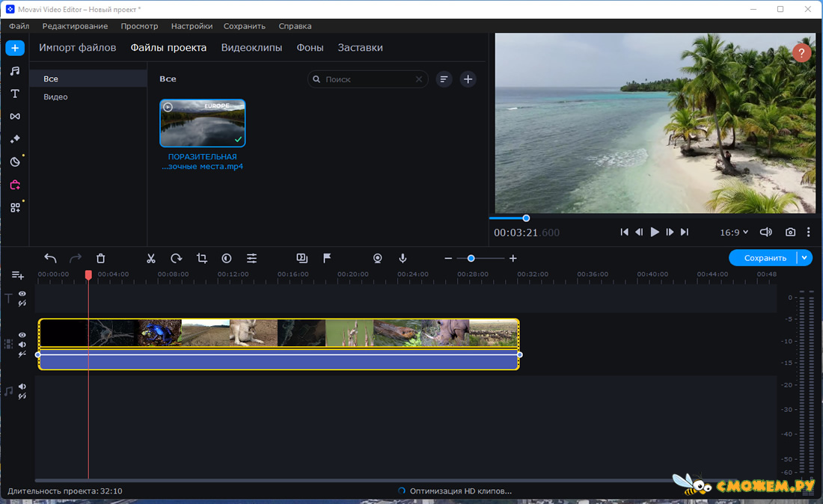Open the effects store bag icon

(x=15, y=185)
